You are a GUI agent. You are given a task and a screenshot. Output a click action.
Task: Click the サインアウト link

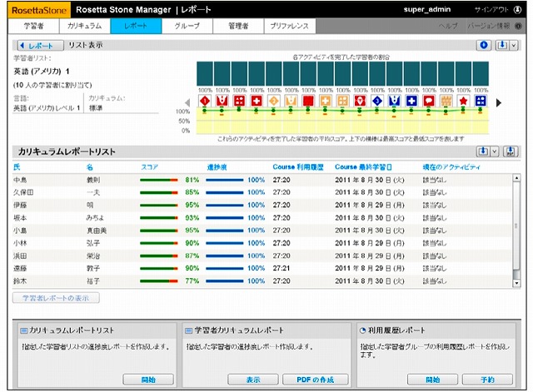[491, 10]
